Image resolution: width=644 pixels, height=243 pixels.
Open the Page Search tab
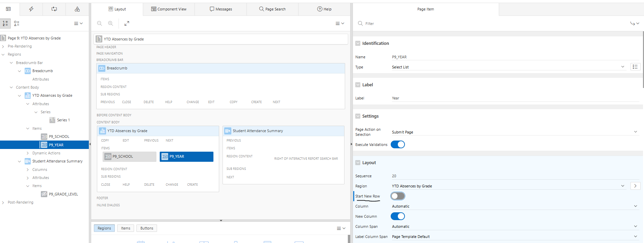point(272,9)
